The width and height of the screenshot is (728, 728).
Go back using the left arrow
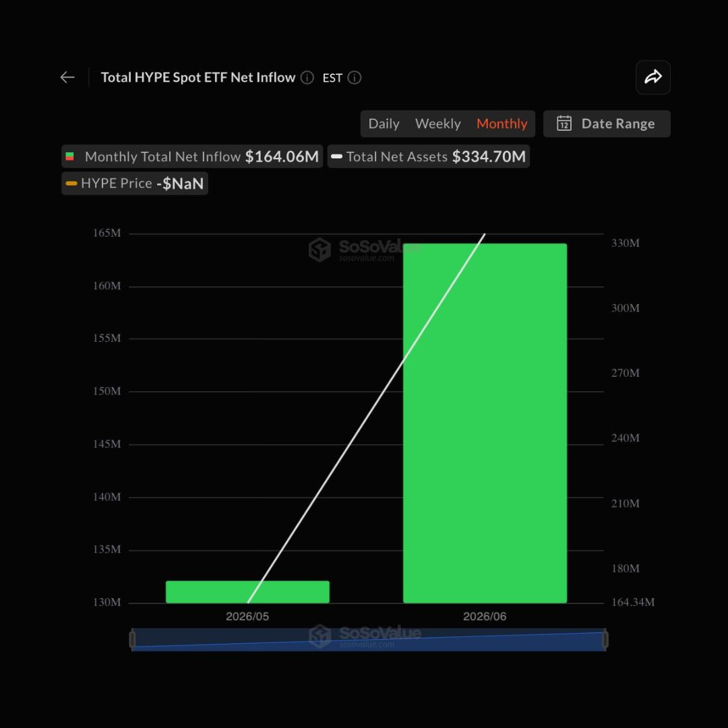tap(67, 77)
